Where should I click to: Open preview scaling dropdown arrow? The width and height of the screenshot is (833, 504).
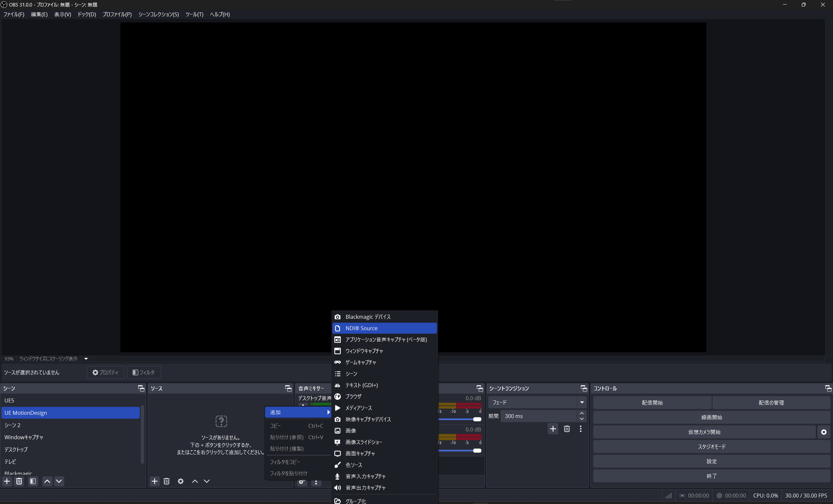pyautogui.click(x=86, y=359)
